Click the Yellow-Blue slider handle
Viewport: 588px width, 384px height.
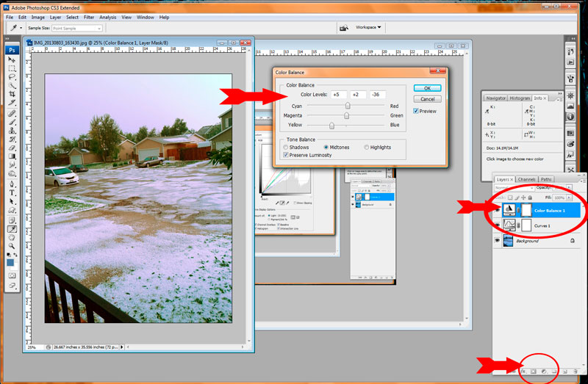(331, 125)
